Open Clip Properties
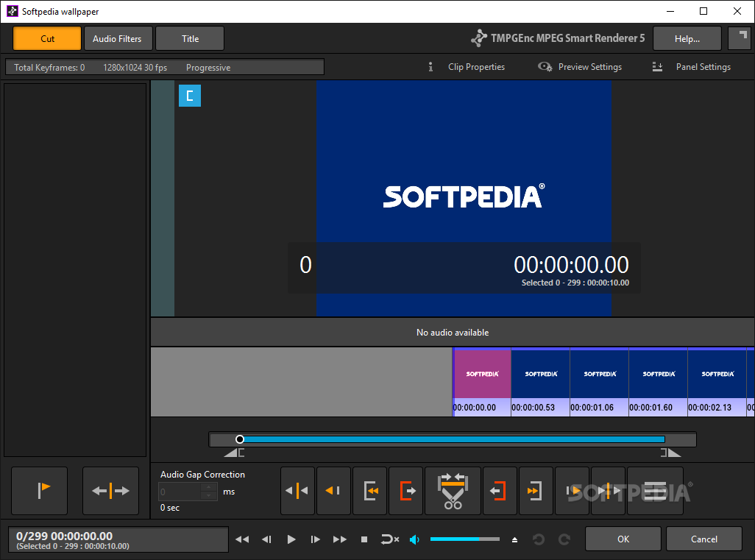The height and width of the screenshot is (560, 755). pos(467,67)
